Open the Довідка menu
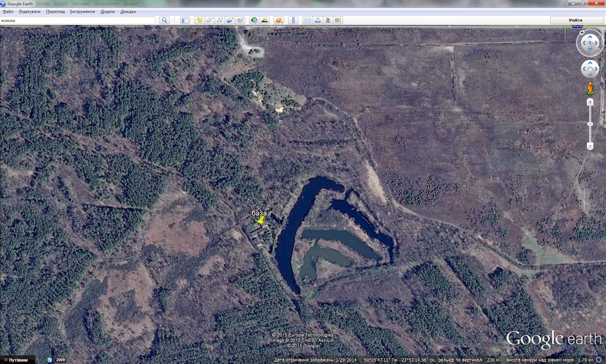This screenshot has width=606, height=364. click(x=128, y=12)
